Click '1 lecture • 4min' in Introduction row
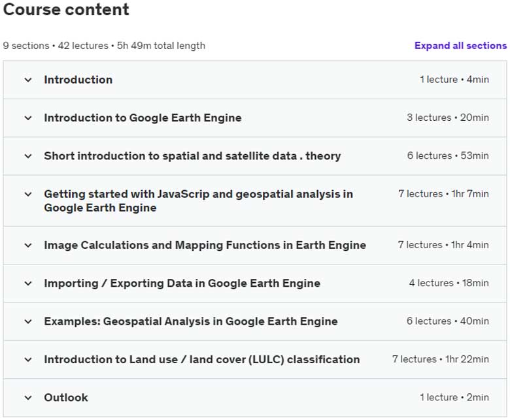This screenshot has height=420, width=510. [454, 80]
